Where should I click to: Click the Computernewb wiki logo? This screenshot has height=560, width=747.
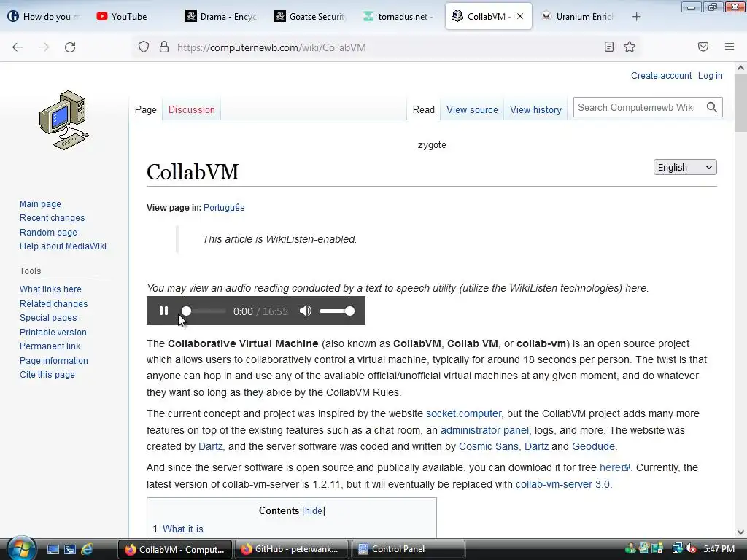64,120
